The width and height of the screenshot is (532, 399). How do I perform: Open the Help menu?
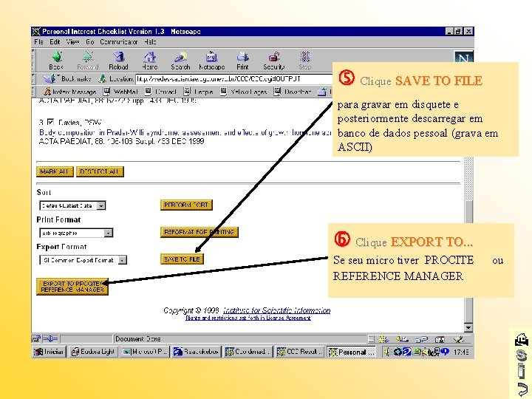coord(150,42)
